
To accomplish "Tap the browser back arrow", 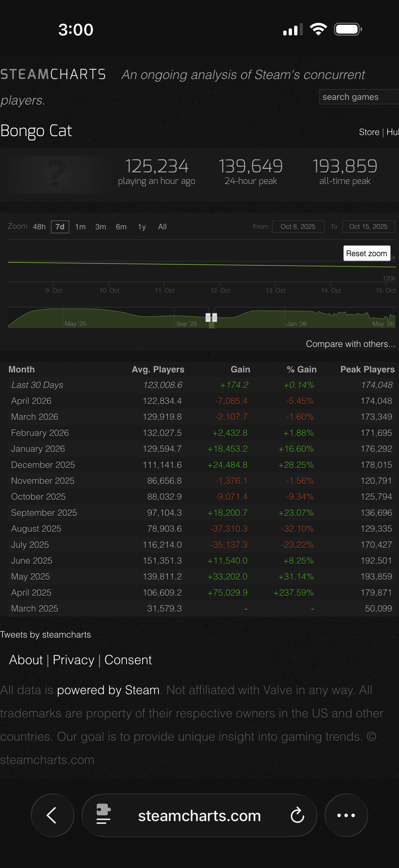I will coord(52,815).
